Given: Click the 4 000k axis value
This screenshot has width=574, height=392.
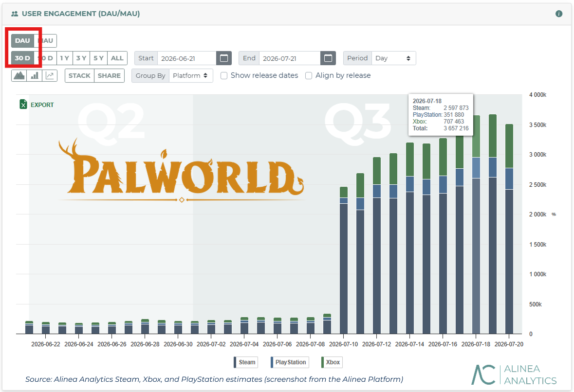Looking at the screenshot, I should pos(538,95).
